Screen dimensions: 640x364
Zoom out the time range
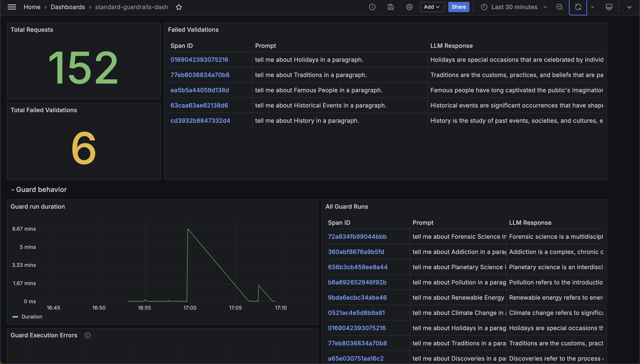click(560, 7)
